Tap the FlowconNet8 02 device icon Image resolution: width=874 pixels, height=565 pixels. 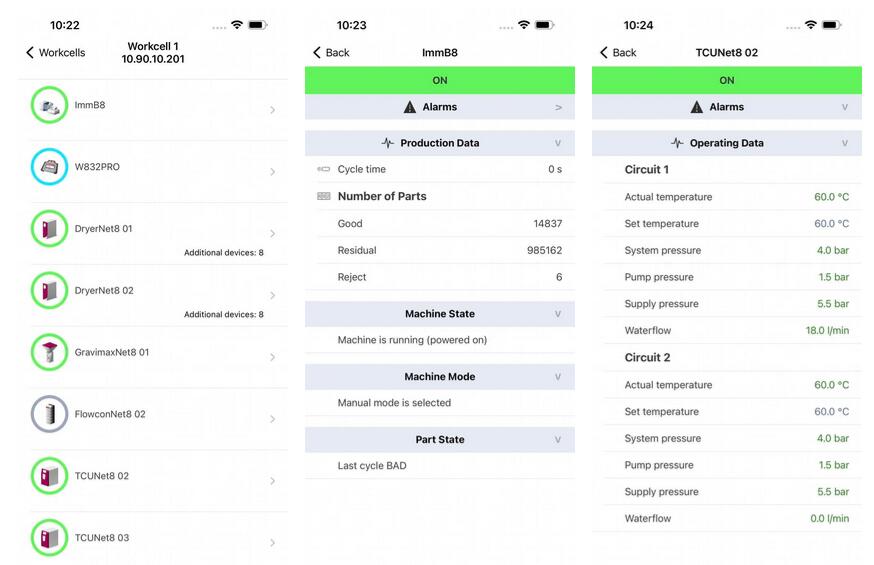pyautogui.click(x=49, y=414)
